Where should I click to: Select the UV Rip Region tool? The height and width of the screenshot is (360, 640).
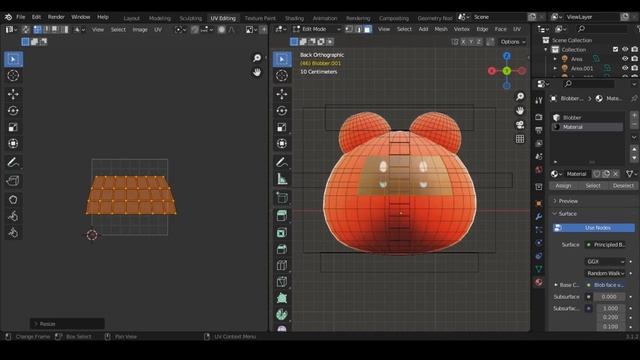pos(13,180)
